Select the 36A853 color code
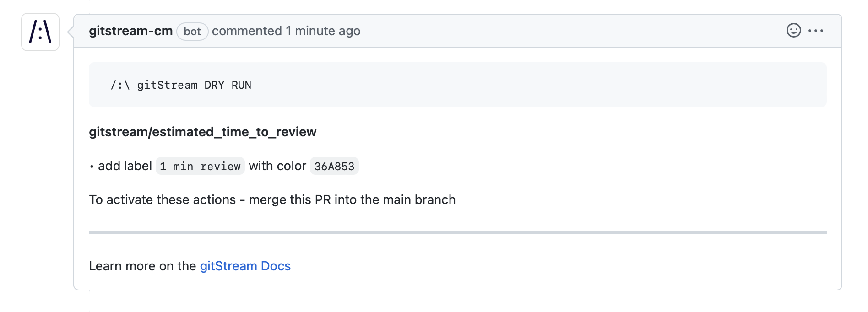Viewport: 868px width, 312px height. (x=334, y=166)
